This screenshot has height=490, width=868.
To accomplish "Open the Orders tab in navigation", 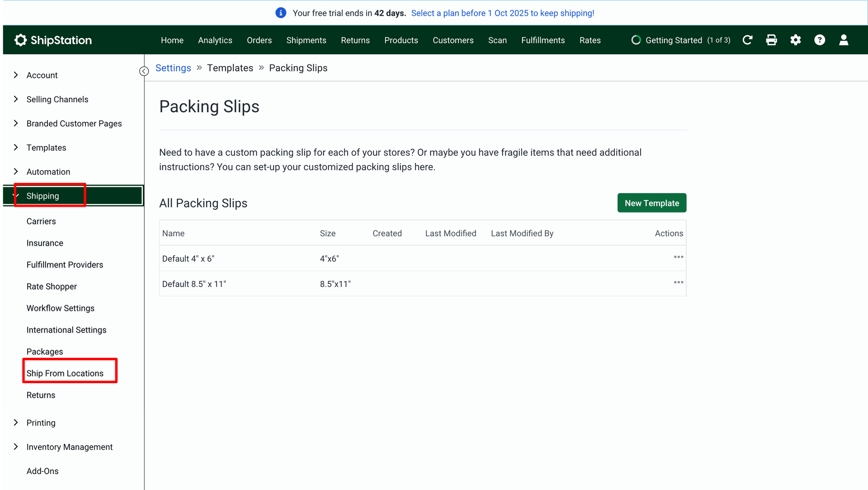I will 259,40.
